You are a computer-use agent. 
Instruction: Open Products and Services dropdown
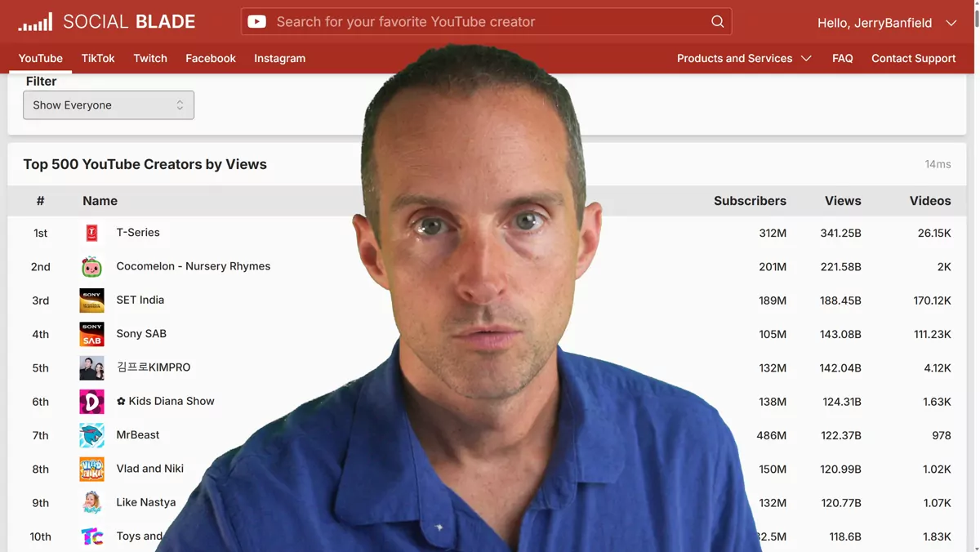pyautogui.click(x=744, y=58)
